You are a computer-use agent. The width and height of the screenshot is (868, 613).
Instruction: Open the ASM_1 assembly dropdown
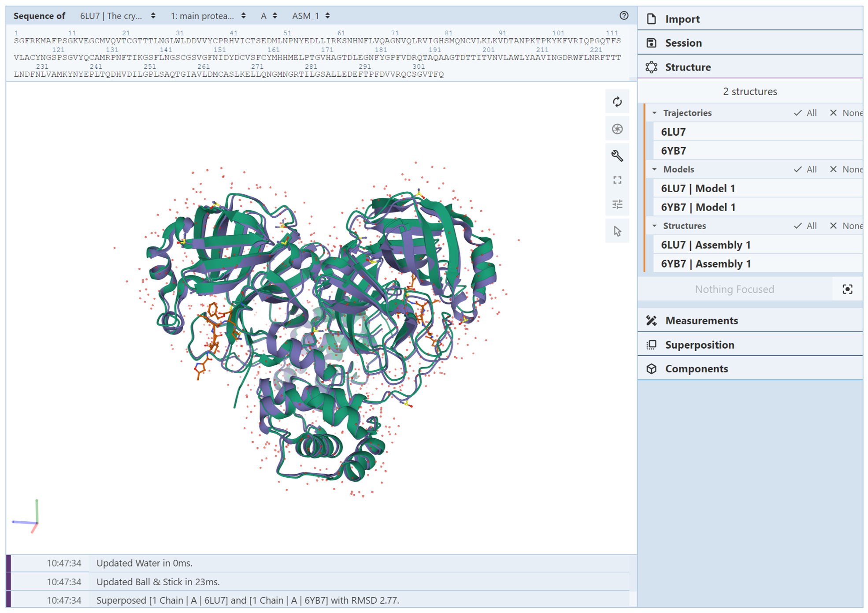(x=311, y=16)
